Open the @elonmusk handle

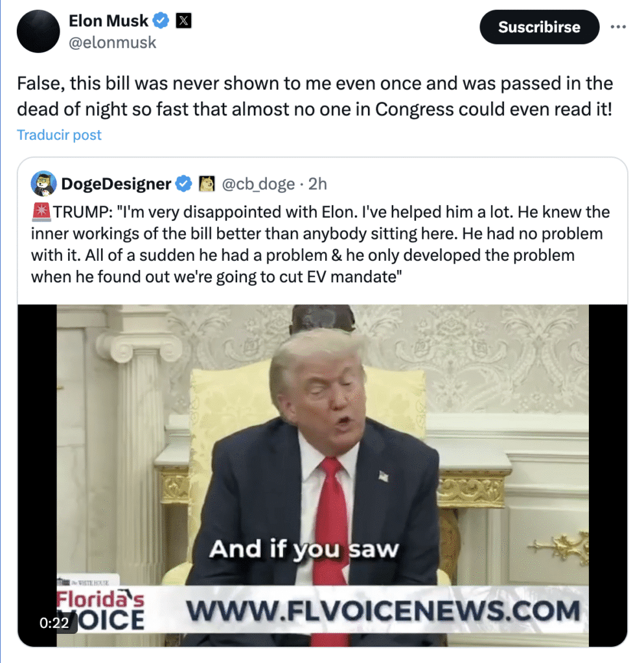click(113, 43)
